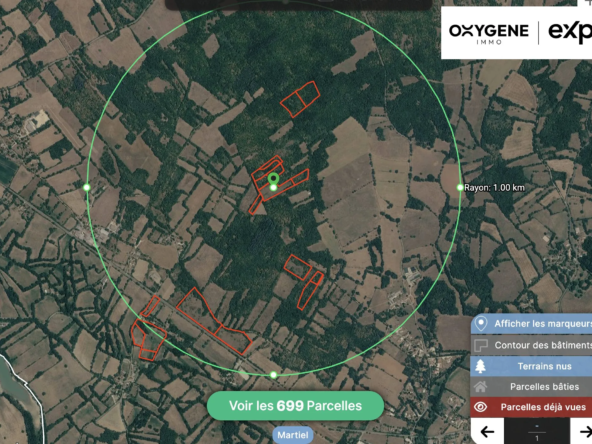The width and height of the screenshot is (592, 444).
Task: Toggle Contour des bâtiments layer
Action: tap(531, 345)
